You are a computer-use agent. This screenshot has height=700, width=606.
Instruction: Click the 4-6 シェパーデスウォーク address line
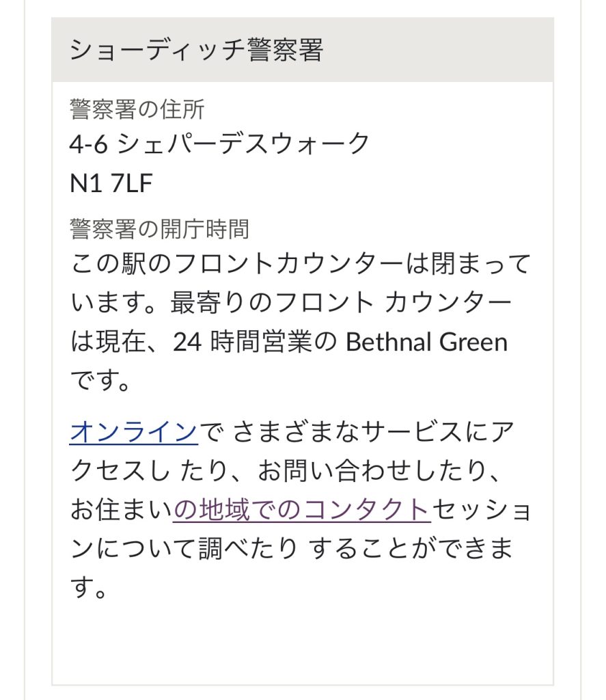point(219,144)
